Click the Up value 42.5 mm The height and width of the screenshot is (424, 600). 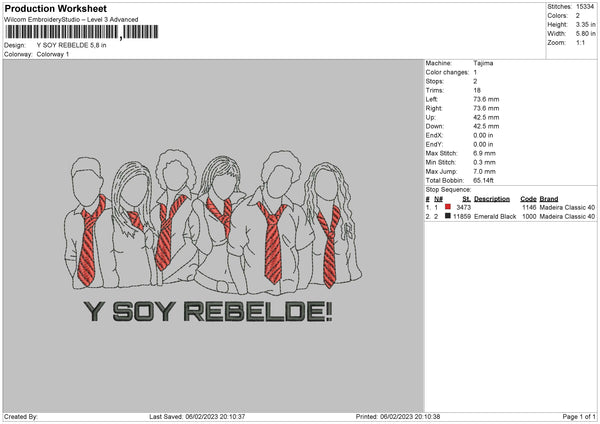click(486, 117)
